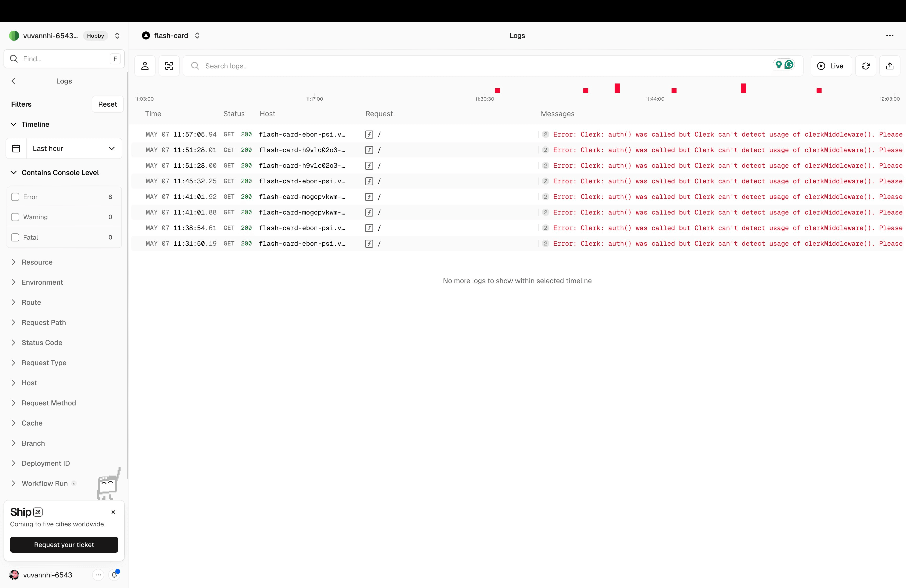The image size is (906, 588).
Task: Open the three-dot menu in top right
Action: (x=890, y=35)
